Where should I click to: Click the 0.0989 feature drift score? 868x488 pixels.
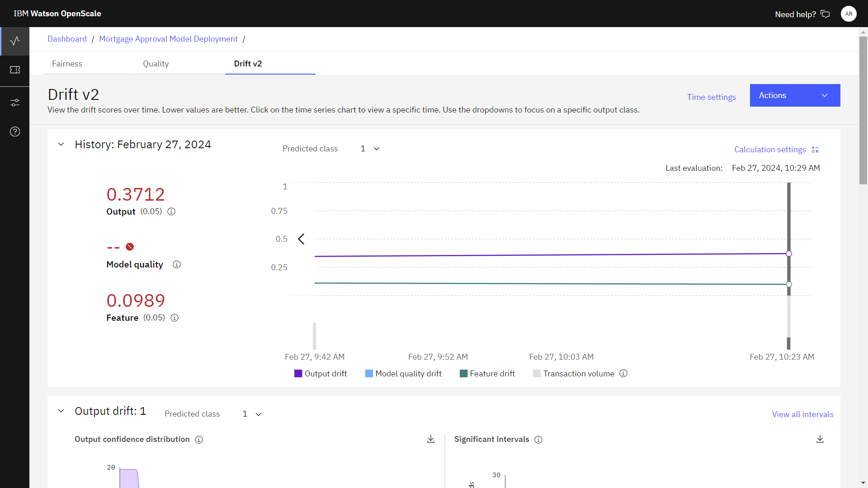(x=136, y=301)
